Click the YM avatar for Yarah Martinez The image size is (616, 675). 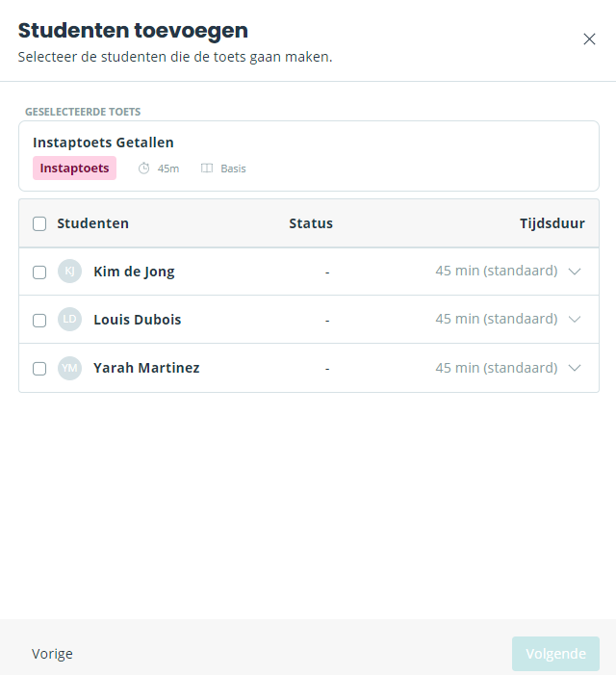pyautogui.click(x=69, y=368)
